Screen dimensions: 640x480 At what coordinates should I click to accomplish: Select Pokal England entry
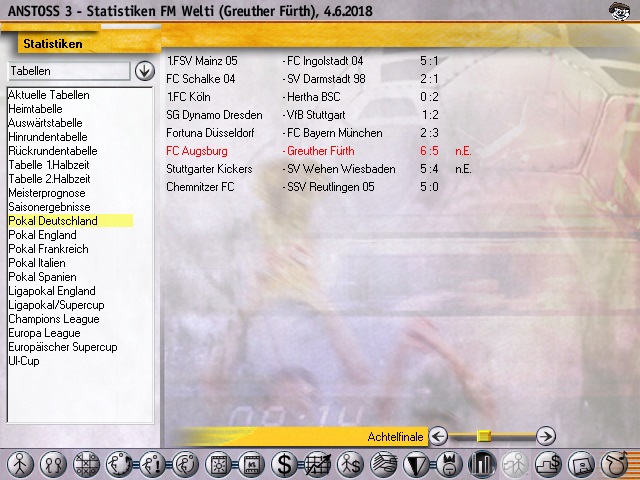[x=42, y=235]
